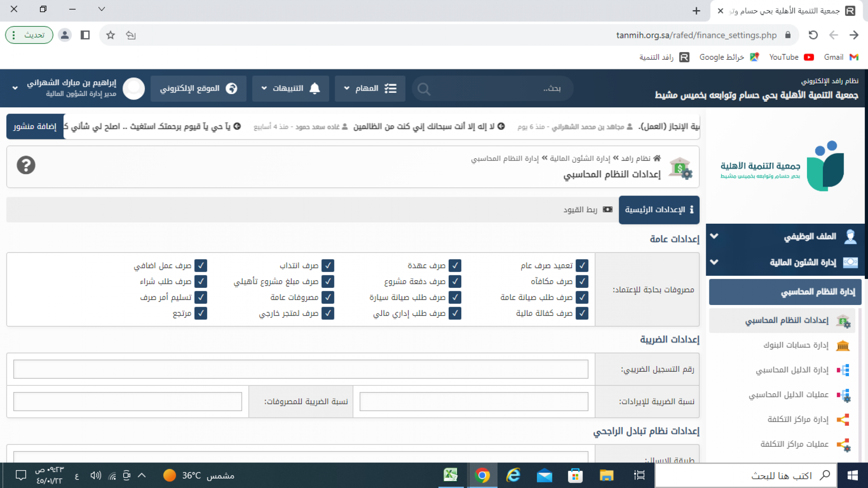Click the search magnifier icon in header

pyautogui.click(x=424, y=89)
